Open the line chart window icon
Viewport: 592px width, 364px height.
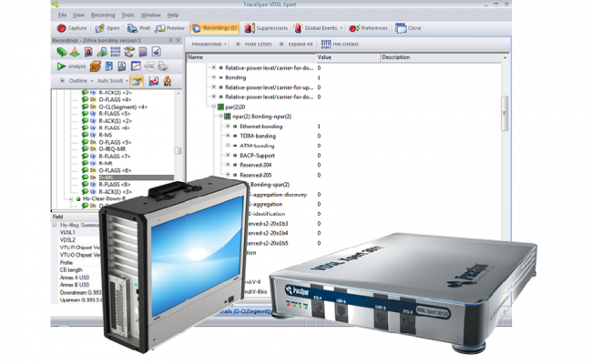click(136, 66)
